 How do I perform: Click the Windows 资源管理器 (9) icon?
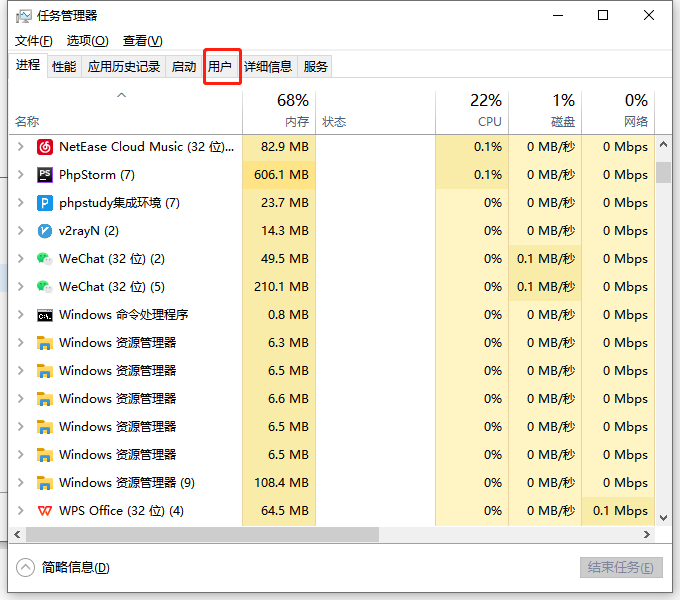pyautogui.click(x=45, y=483)
